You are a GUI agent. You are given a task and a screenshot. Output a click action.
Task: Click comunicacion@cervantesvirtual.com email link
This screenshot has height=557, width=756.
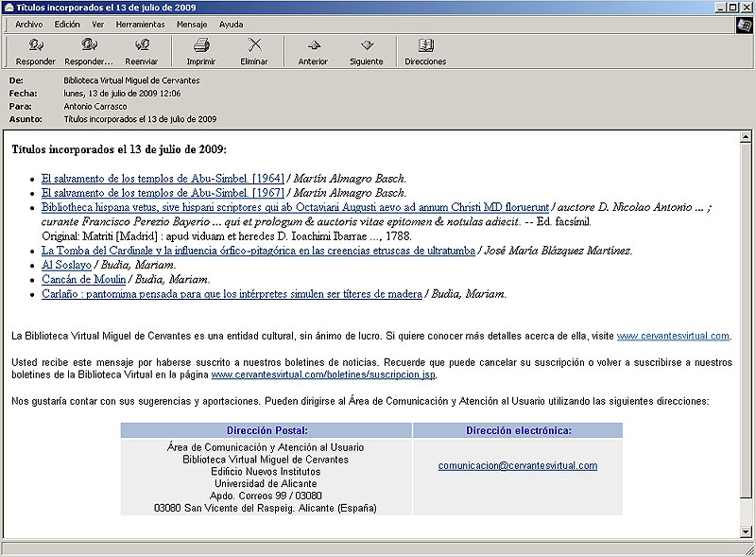518,466
